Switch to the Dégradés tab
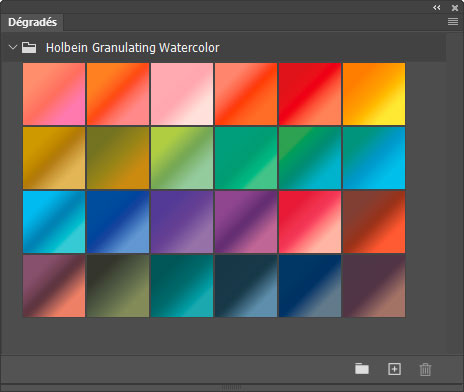Screen dimensions: 464x392 tap(32, 22)
